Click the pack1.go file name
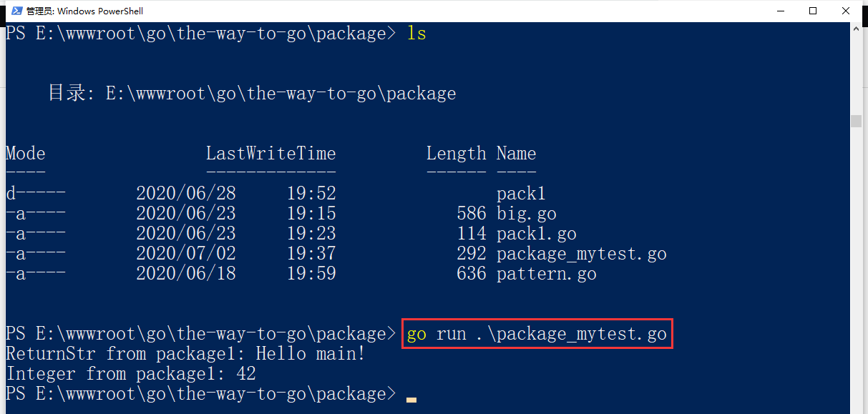 (536, 234)
